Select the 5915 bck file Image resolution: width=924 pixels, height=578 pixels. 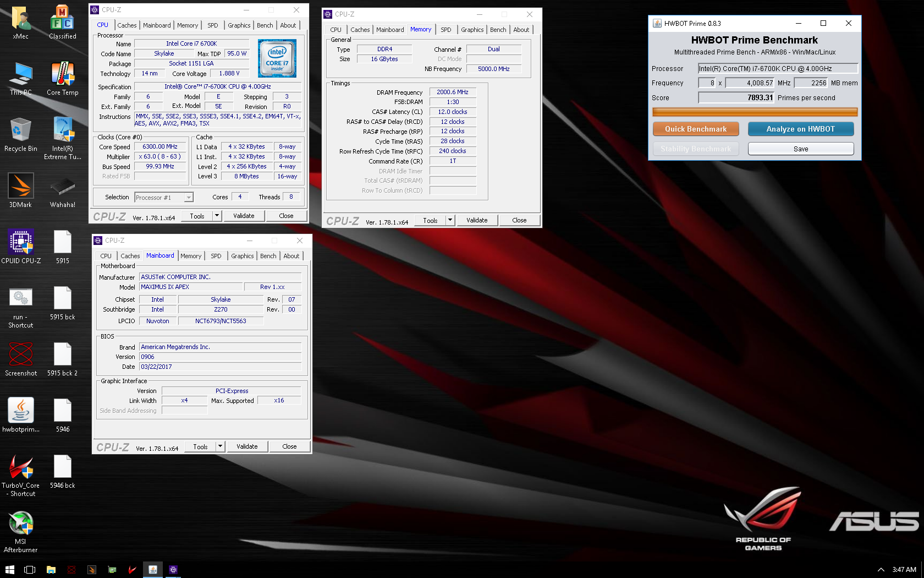63,303
